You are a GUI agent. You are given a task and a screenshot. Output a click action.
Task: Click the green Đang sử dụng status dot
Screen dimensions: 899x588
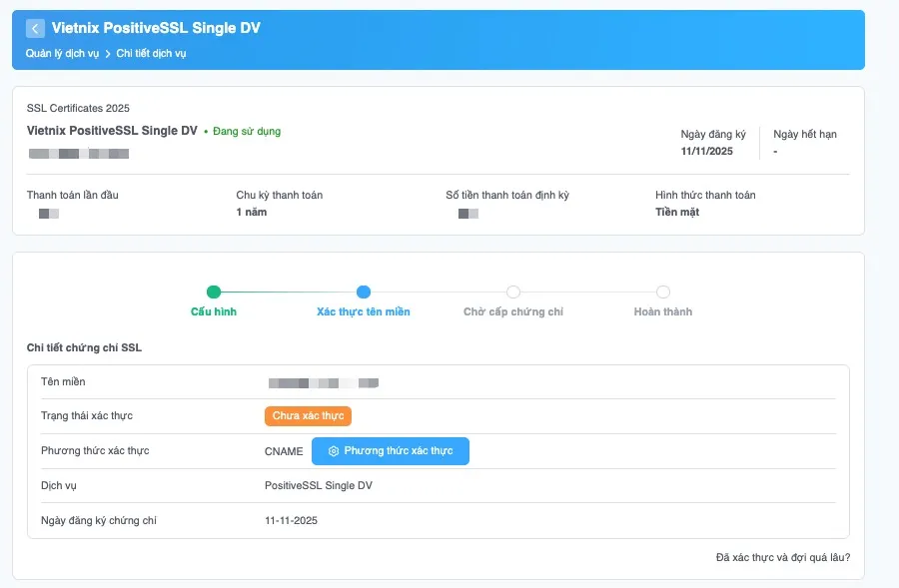click(206, 132)
